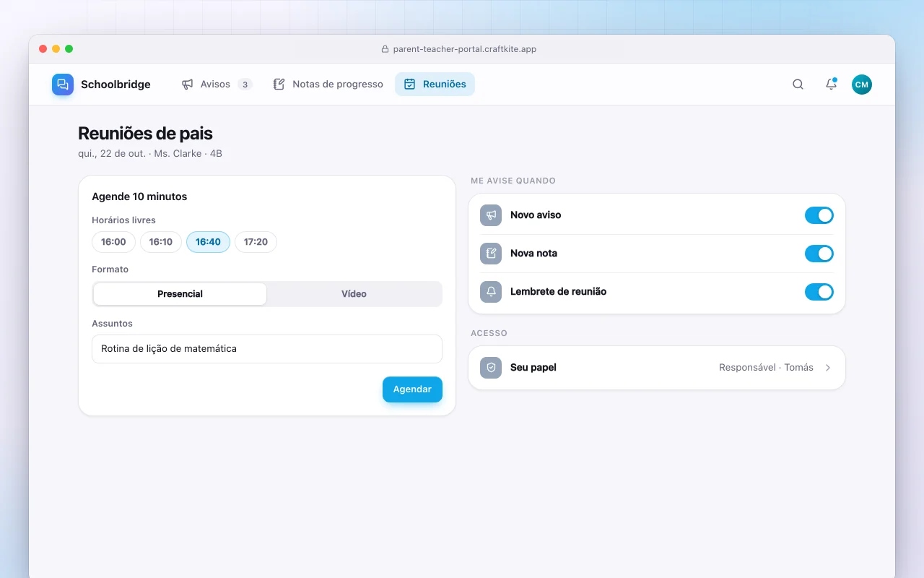
Task: Switch to the Avisos tab
Action: click(x=217, y=85)
